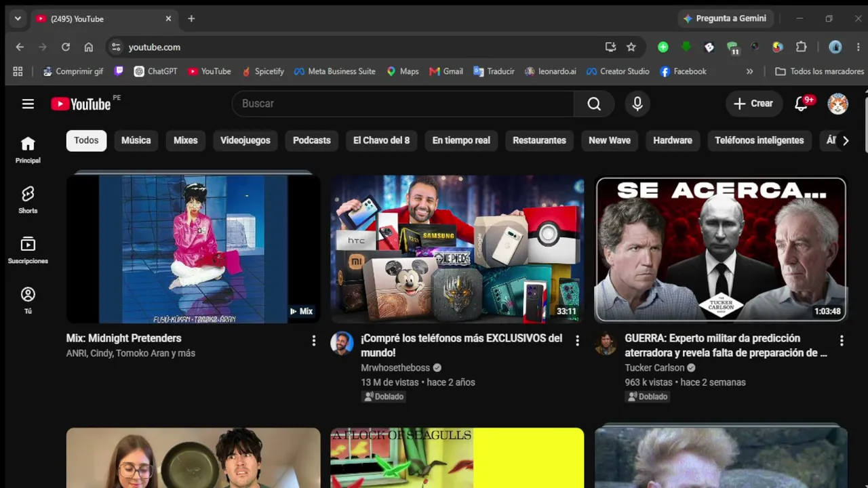Open the SE ACERCA thumbnail
The height and width of the screenshot is (488, 868).
point(721,249)
